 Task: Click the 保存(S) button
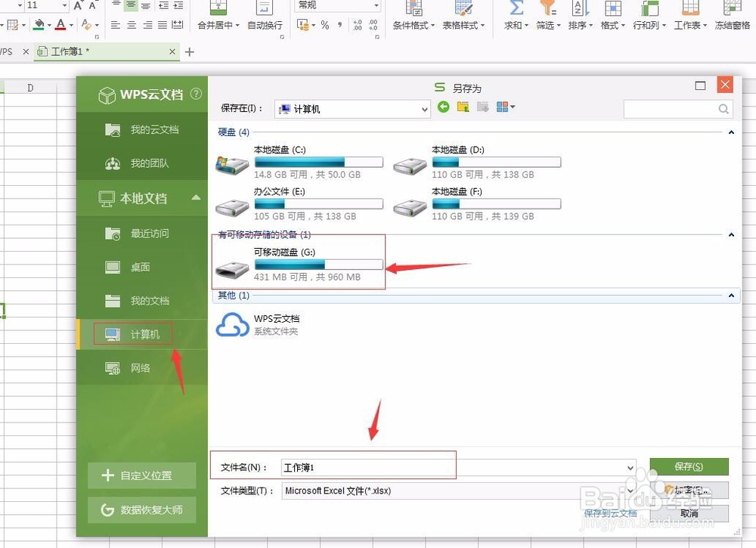coord(689,466)
